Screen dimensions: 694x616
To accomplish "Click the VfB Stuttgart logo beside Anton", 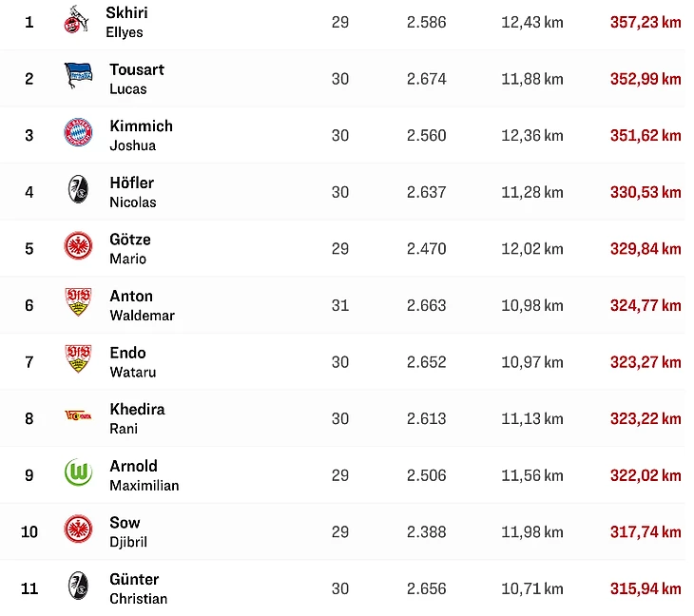I will (x=78, y=304).
